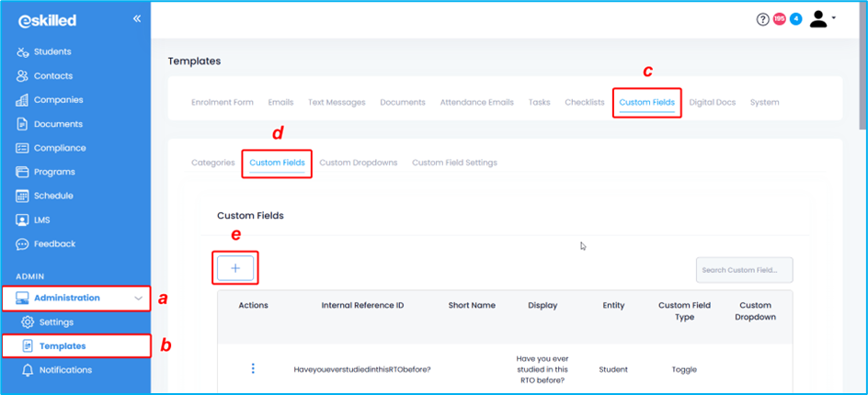Click the Students sidebar icon
The height and width of the screenshot is (395, 868).
pos(23,52)
